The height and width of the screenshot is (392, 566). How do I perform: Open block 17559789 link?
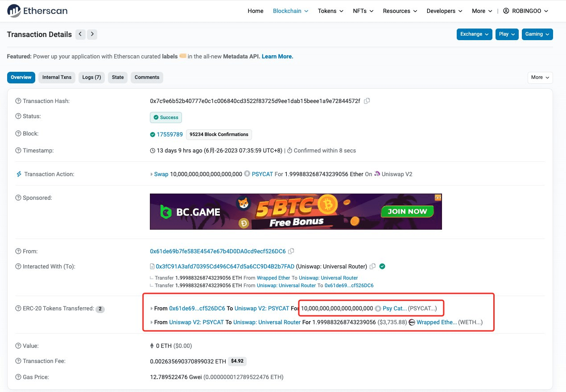pos(169,134)
